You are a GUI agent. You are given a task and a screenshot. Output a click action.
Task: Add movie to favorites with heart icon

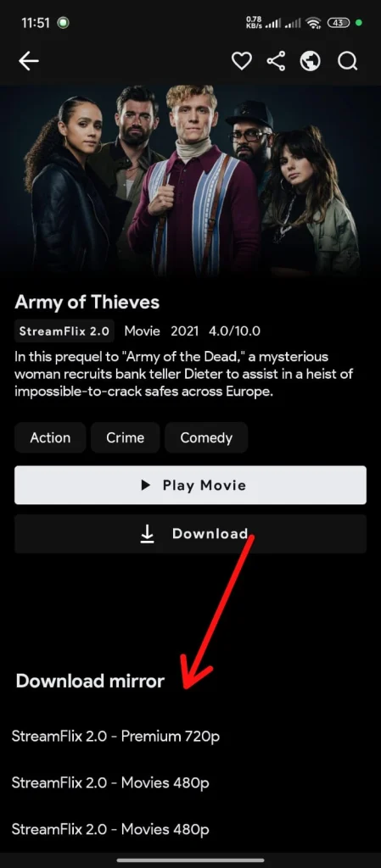242,61
